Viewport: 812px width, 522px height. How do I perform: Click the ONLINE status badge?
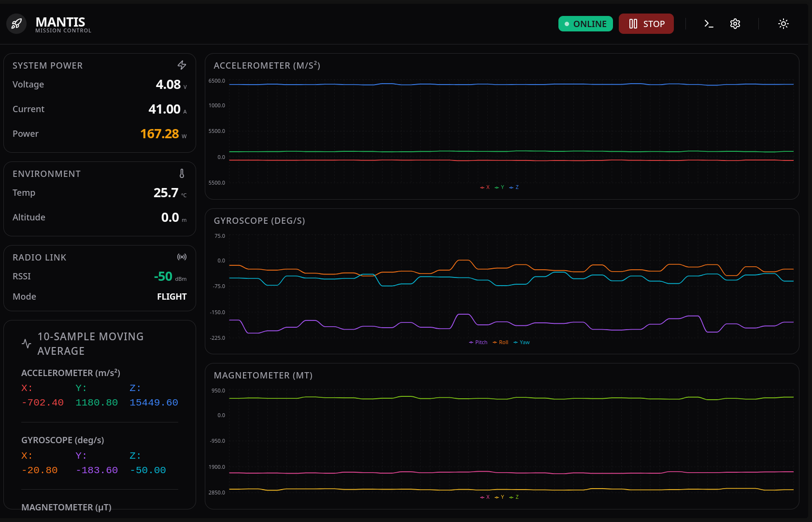click(x=585, y=24)
